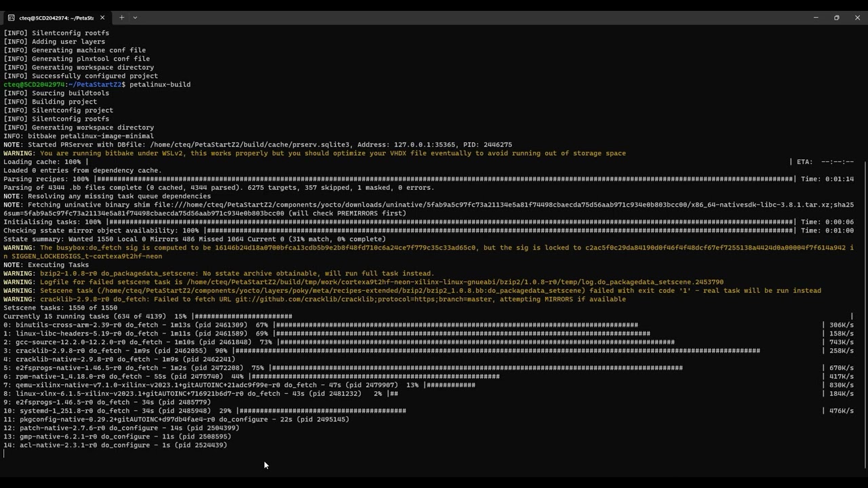
Task: Click 'Loaded 0 entries from dependency cache.'
Action: [83, 170]
